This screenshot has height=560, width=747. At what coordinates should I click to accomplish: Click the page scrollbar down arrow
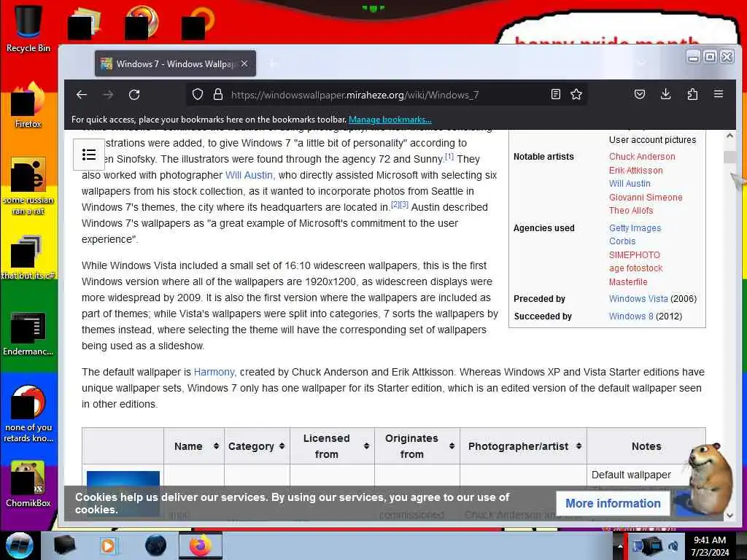pos(729,516)
